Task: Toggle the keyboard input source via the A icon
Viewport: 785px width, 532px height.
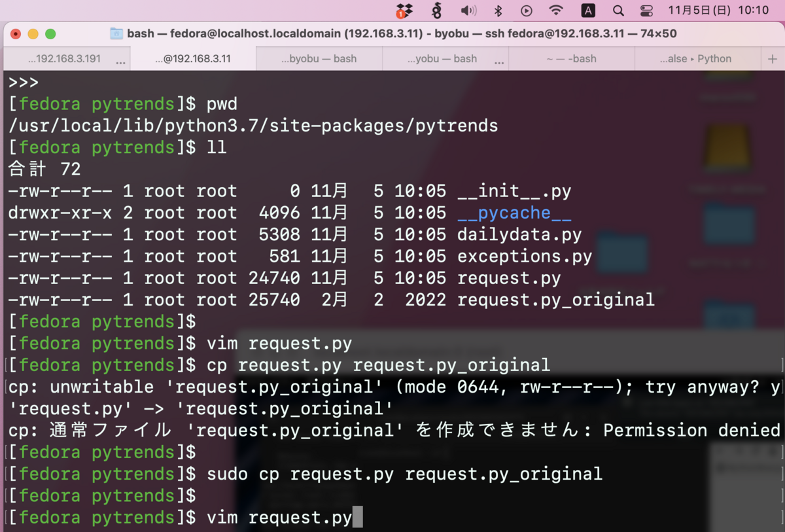Action: point(588,10)
